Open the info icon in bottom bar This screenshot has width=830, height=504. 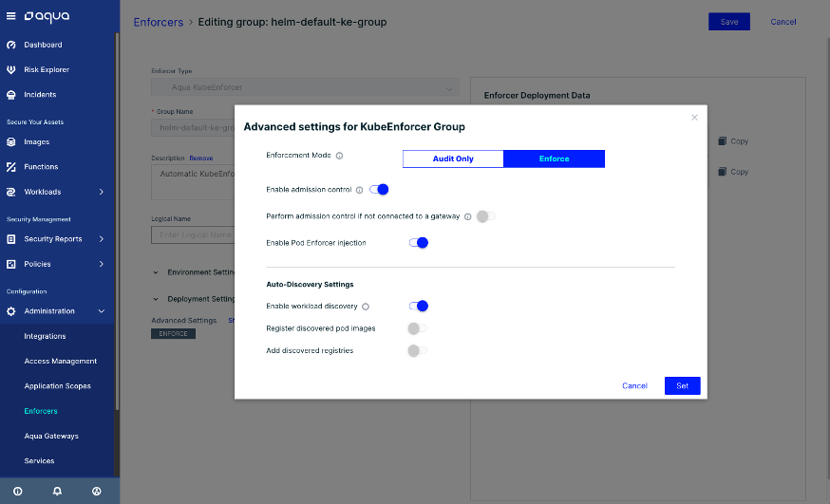pos(17,492)
